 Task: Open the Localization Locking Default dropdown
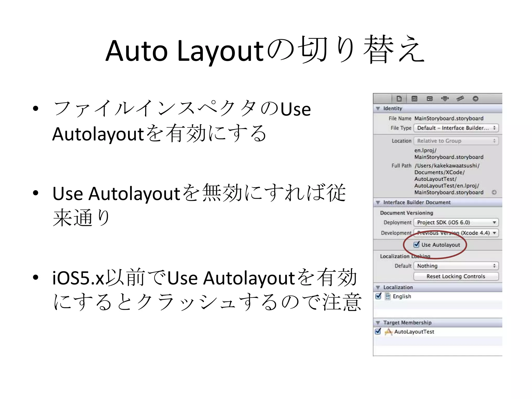[x=456, y=266]
